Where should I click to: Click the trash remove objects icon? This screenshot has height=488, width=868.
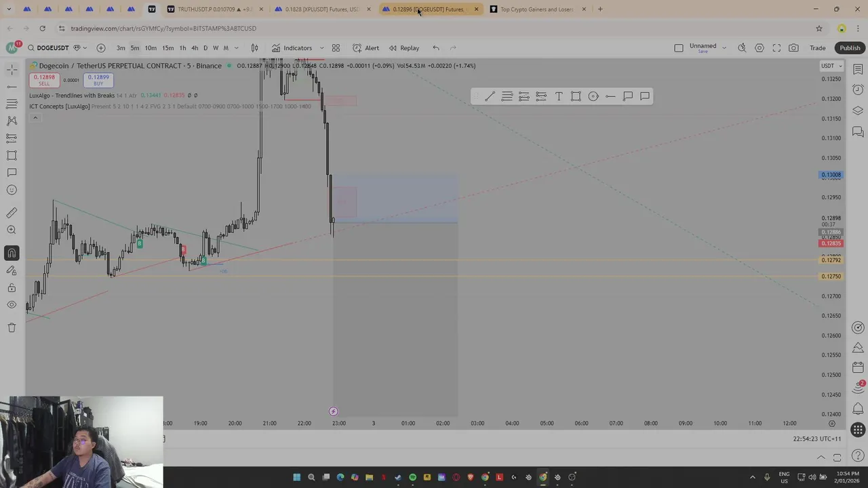[x=12, y=327]
